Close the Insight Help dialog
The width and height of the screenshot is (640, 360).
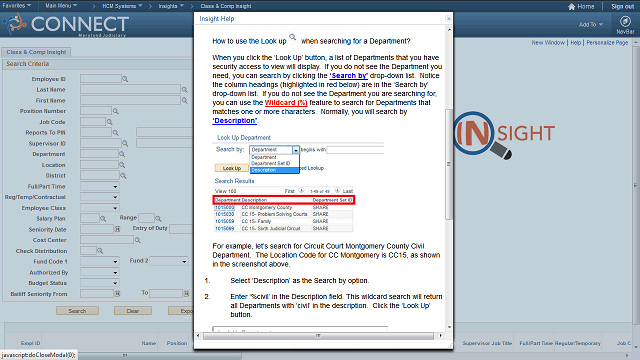pyautogui.click(x=449, y=19)
